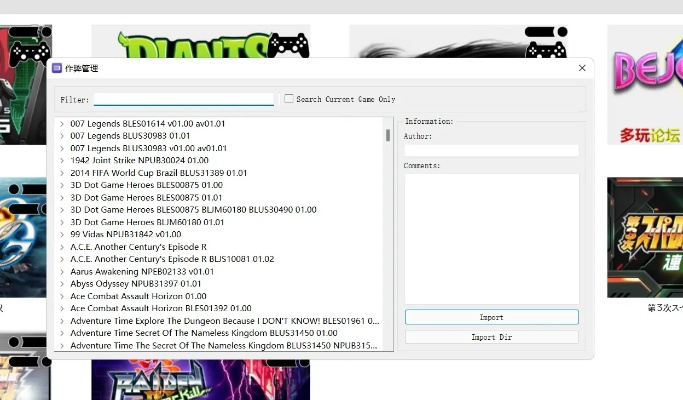Click the gamepad icon on the grayscale cover

point(545,42)
